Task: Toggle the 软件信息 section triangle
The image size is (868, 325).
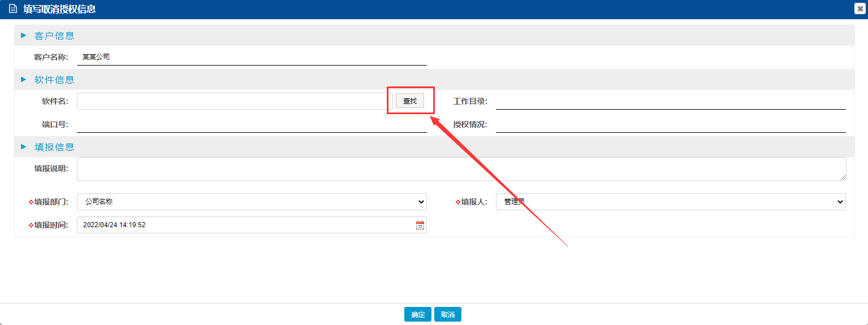Action: 24,80
